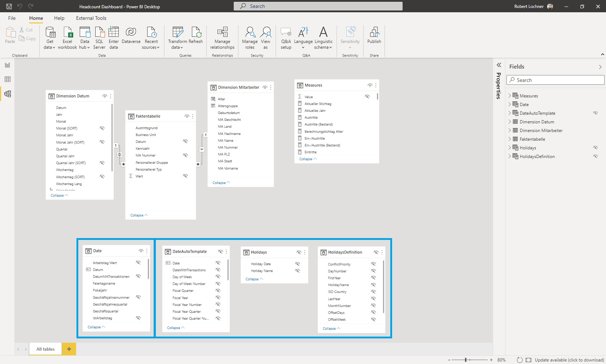
Task: Hide the Monat (SORT) field
Action: [x=102, y=128]
